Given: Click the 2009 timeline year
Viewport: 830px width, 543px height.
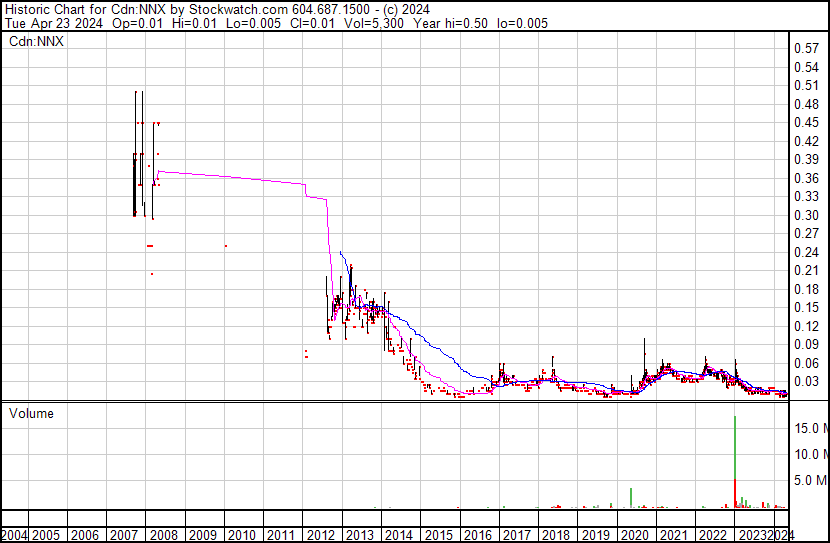Looking at the screenshot, I should (x=202, y=534).
